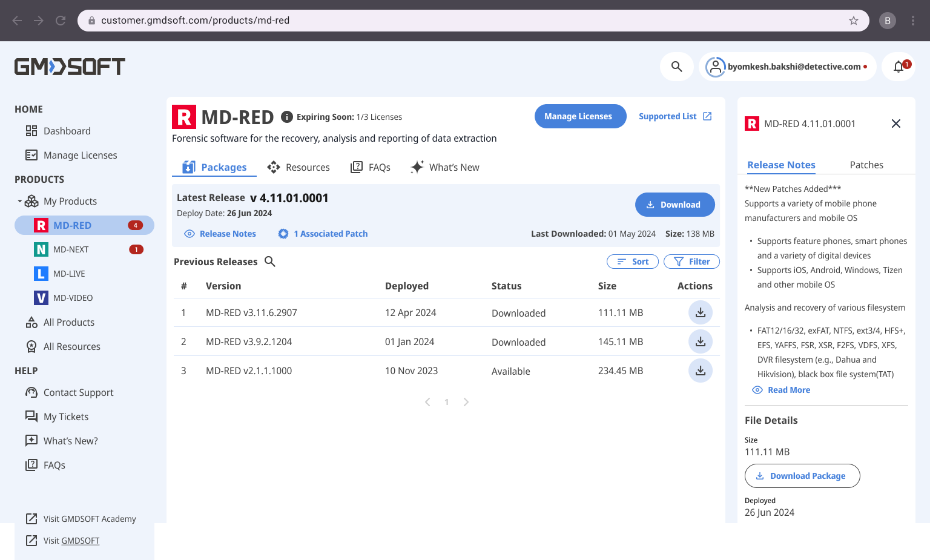This screenshot has height=560, width=930.
Task: Open the browser three-dot menu
Action: (x=913, y=21)
